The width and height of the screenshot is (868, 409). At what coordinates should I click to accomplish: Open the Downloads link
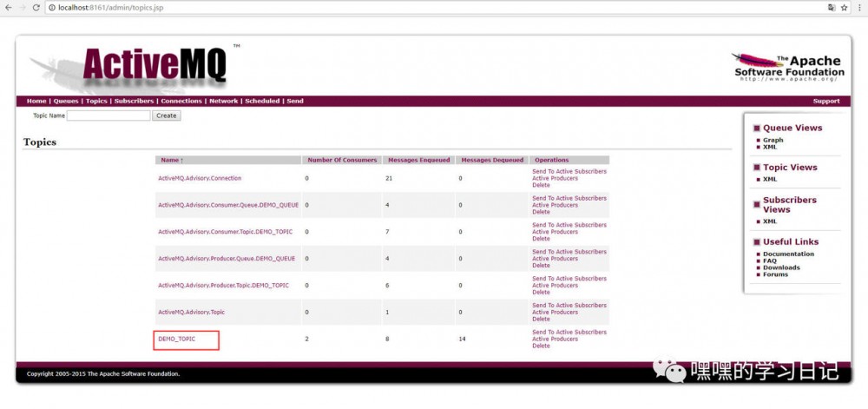click(782, 267)
